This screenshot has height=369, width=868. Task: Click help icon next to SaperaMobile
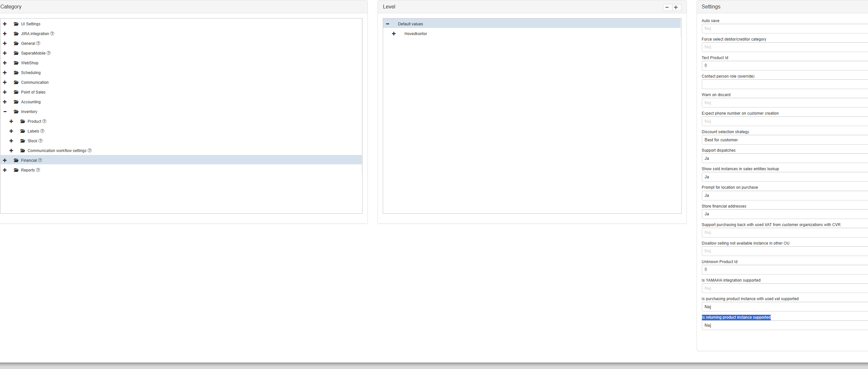(x=49, y=53)
